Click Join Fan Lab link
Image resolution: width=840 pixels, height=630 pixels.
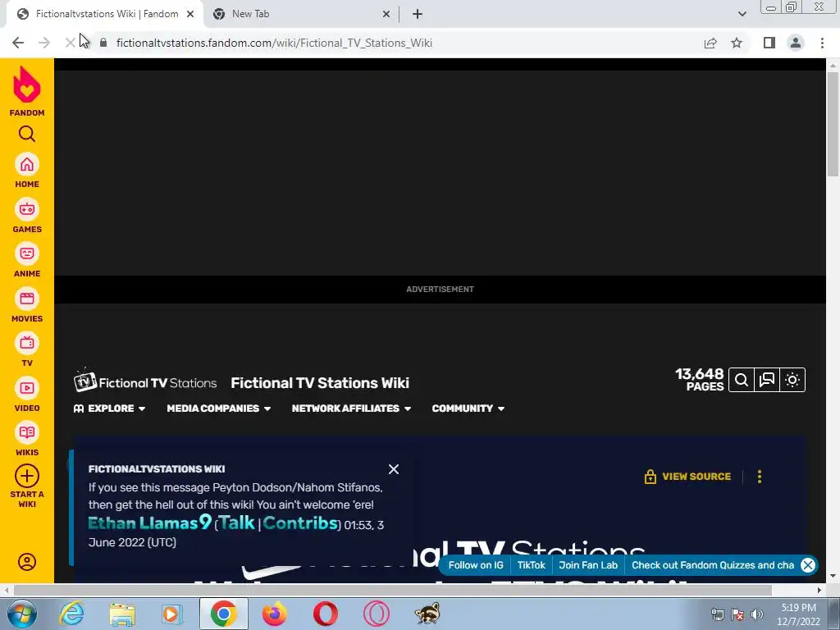(x=588, y=565)
